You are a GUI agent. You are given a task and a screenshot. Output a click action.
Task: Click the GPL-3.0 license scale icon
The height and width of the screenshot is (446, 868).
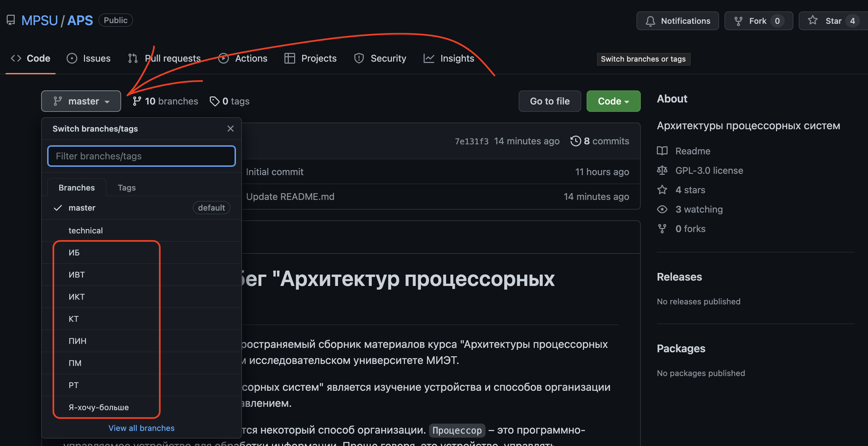tap(662, 170)
